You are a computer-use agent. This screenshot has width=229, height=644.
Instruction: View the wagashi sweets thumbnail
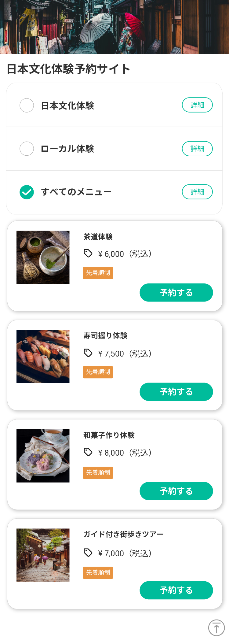tap(43, 456)
